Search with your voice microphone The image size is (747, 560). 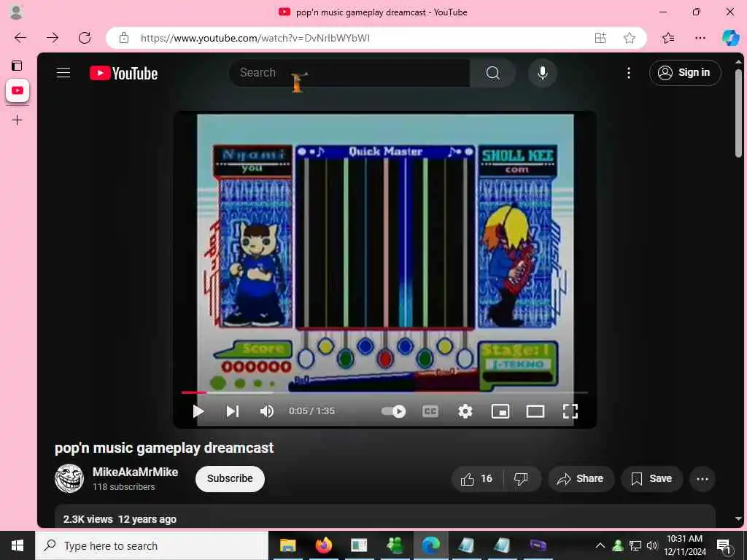point(542,73)
